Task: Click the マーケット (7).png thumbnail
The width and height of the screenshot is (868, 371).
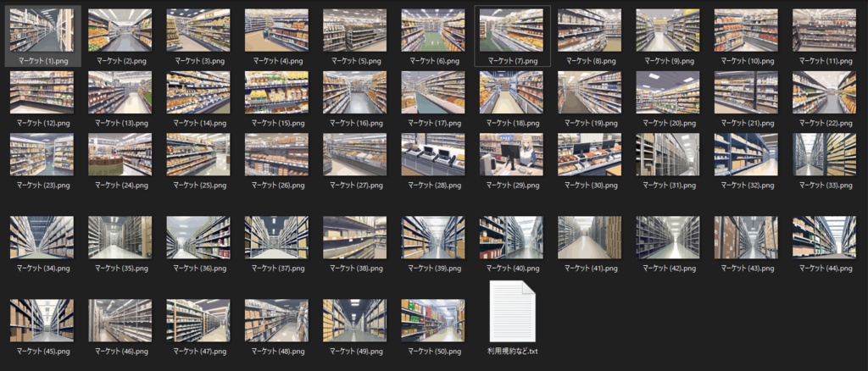Action: [511, 30]
